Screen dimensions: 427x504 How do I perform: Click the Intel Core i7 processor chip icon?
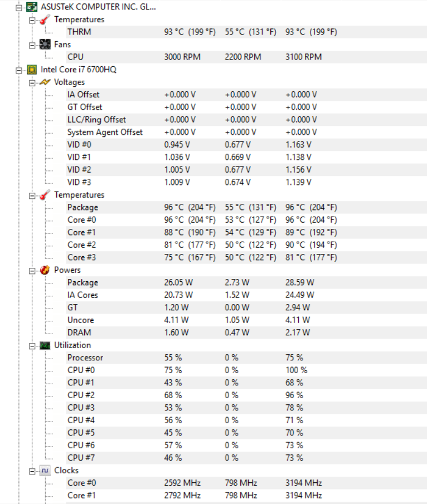[32, 70]
